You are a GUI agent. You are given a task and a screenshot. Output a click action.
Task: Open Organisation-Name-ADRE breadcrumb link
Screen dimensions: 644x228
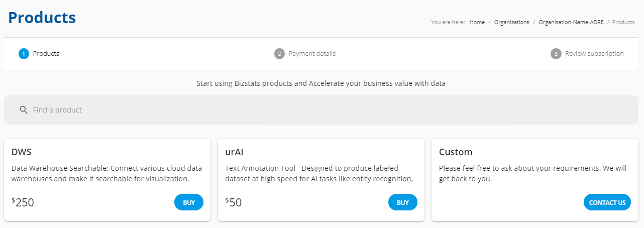coord(571,22)
